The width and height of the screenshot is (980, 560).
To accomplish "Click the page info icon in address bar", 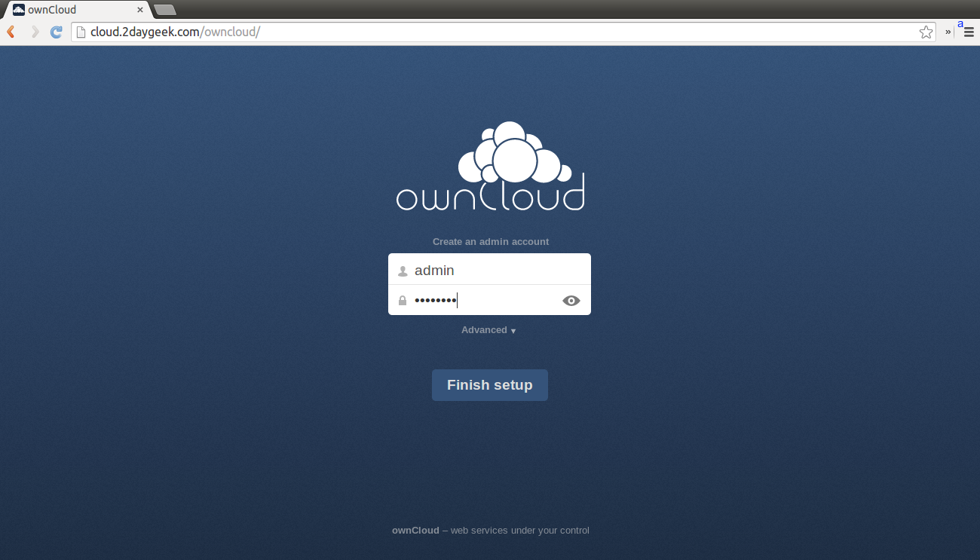I will [x=81, y=32].
